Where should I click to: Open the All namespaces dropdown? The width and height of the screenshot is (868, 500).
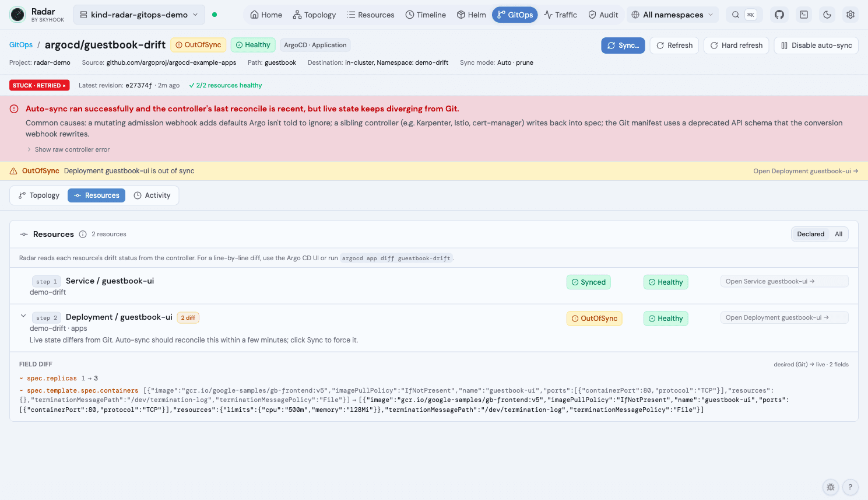673,15
